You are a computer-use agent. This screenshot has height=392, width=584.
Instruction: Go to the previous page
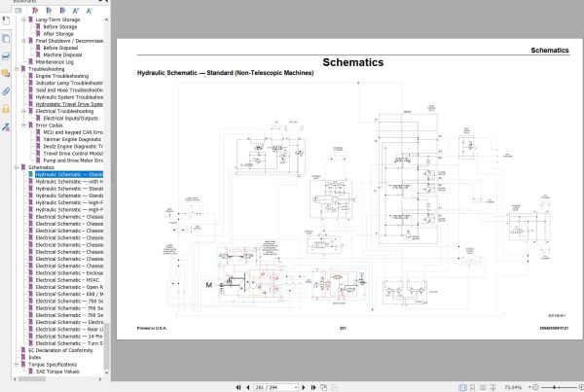pyautogui.click(x=247, y=387)
